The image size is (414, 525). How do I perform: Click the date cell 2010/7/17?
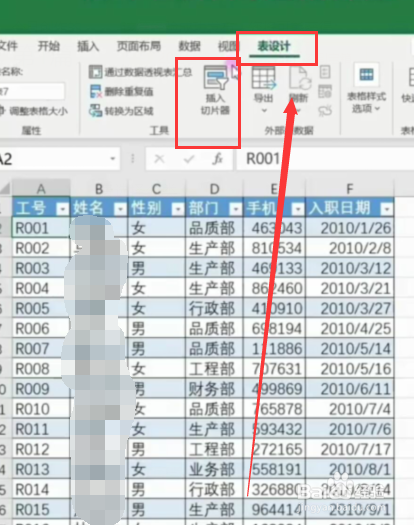pos(350,449)
